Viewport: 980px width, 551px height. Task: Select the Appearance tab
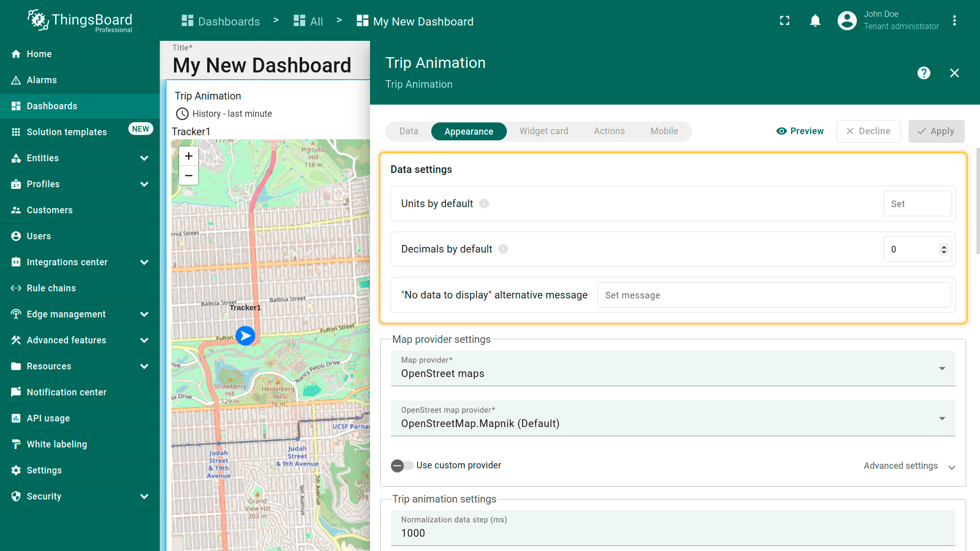point(469,131)
